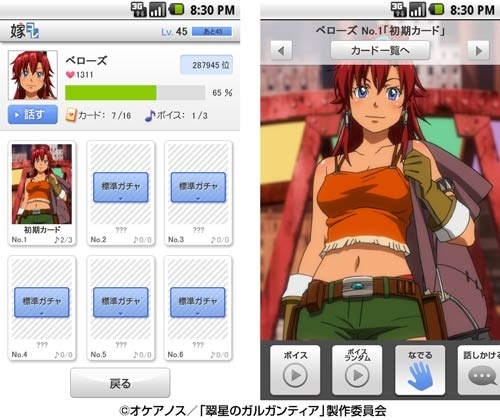Open the カード一覧へ button

click(x=380, y=51)
